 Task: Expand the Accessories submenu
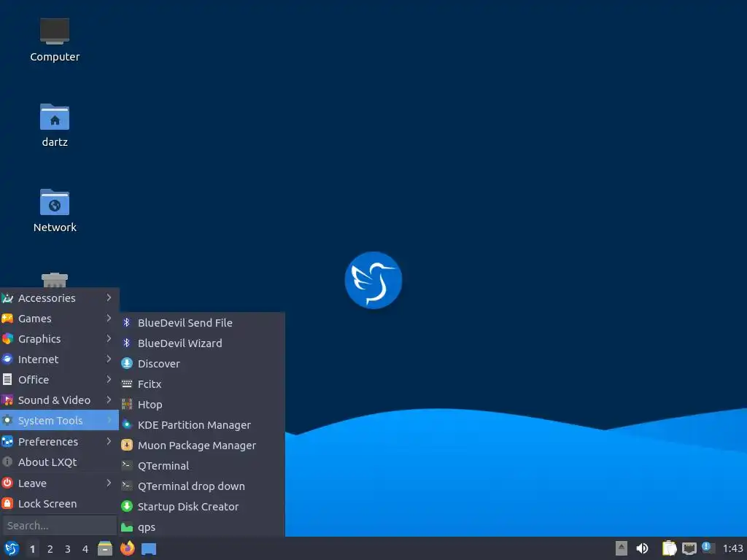coord(59,298)
